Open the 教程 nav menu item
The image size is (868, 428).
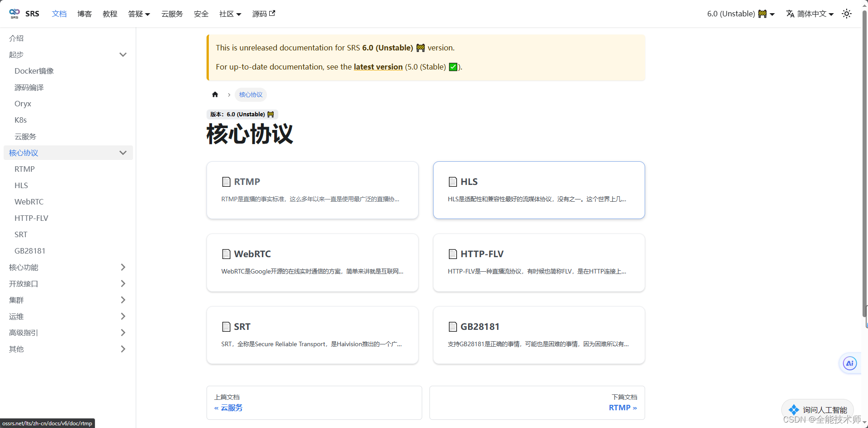pyautogui.click(x=110, y=14)
